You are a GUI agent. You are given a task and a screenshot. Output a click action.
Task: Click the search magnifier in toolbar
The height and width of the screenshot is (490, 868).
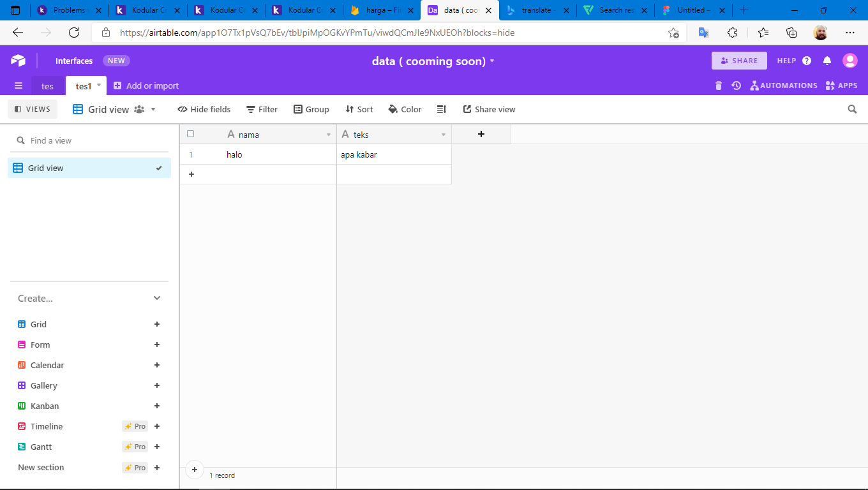point(852,109)
